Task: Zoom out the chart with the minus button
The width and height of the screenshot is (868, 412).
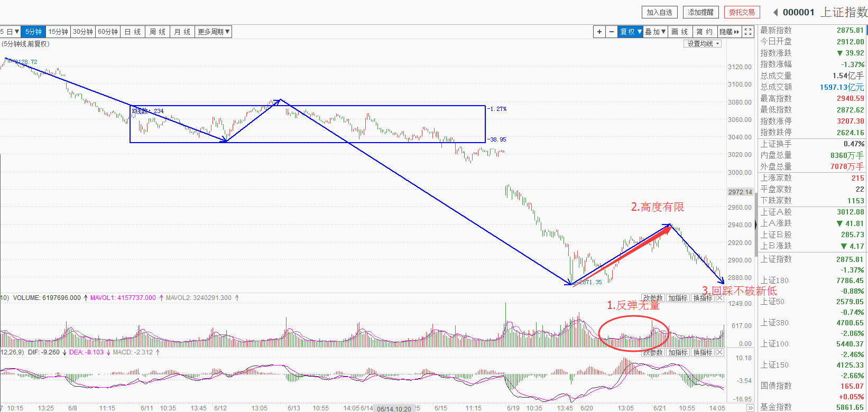Action: [x=612, y=32]
